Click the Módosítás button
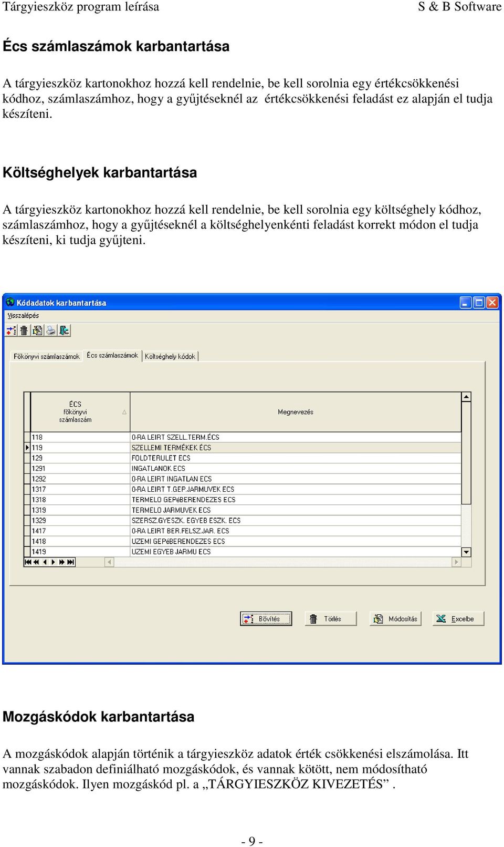504x847 pixels. (x=395, y=619)
